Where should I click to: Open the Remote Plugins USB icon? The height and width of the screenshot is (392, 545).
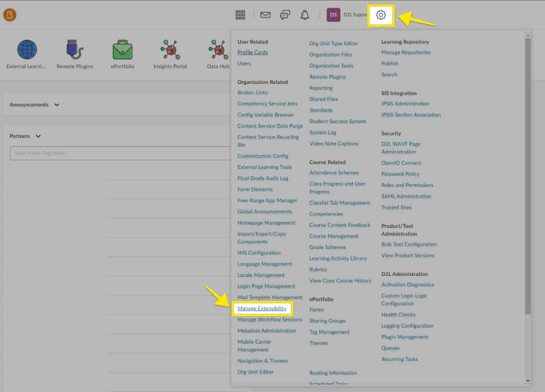[x=74, y=49]
